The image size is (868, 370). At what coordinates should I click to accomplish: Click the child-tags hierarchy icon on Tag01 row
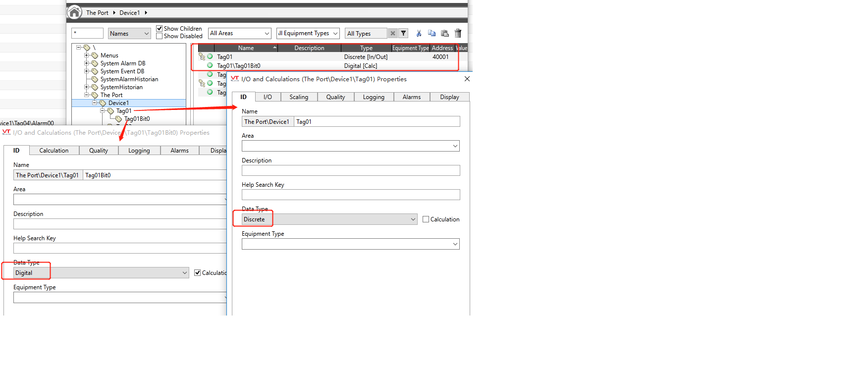coord(202,56)
